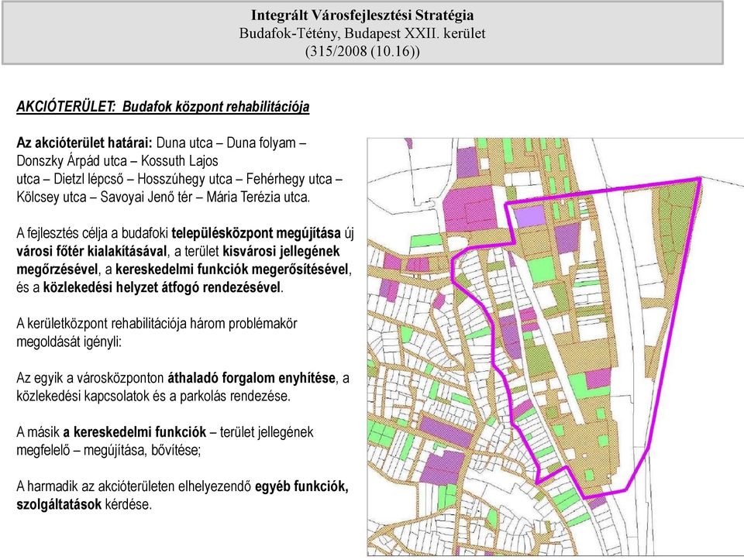Click the bold text 'Az akcióterület határai:'

coord(84,143)
